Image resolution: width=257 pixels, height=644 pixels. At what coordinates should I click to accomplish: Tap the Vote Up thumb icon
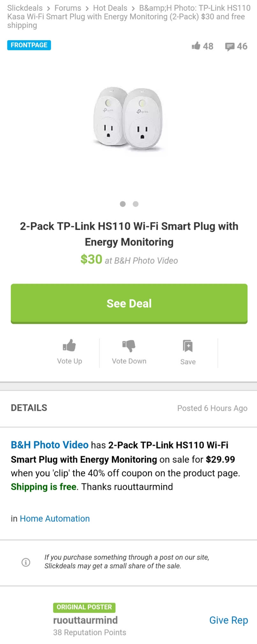pos(70,345)
